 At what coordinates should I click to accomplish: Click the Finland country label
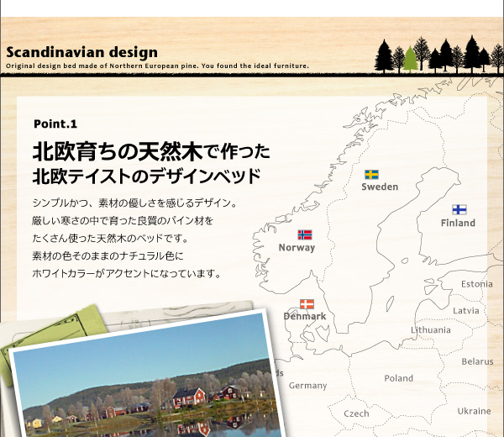tap(458, 224)
